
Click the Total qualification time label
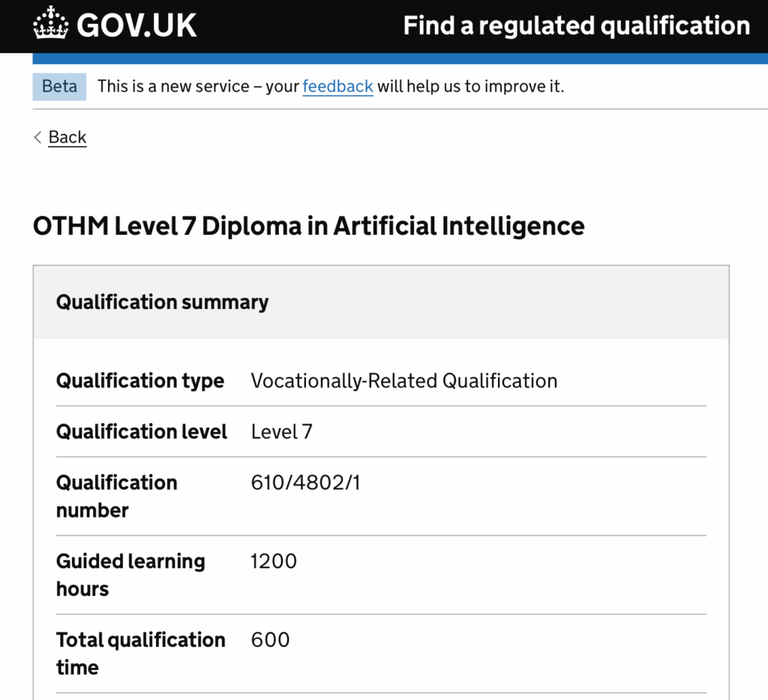click(140, 653)
